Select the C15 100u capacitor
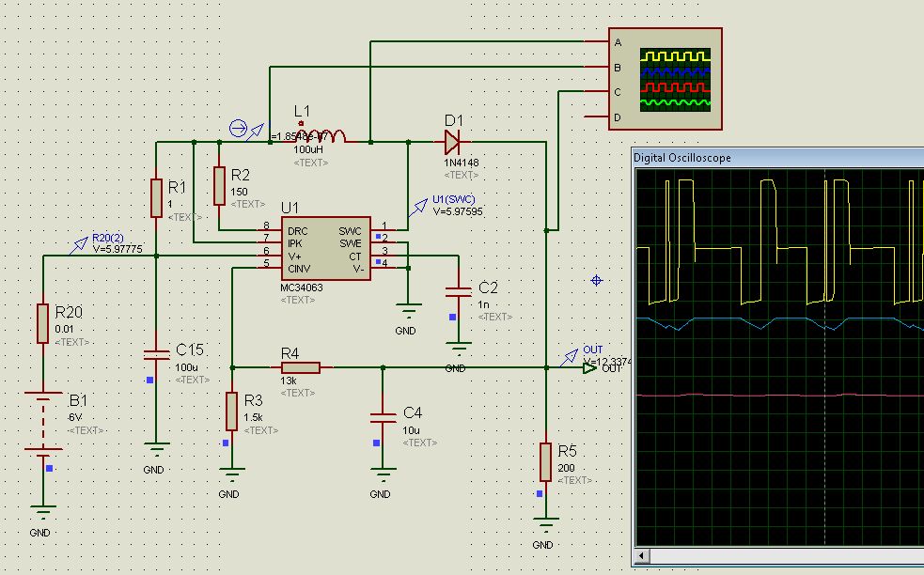Image resolution: width=924 pixels, height=575 pixels. (x=156, y=353)
